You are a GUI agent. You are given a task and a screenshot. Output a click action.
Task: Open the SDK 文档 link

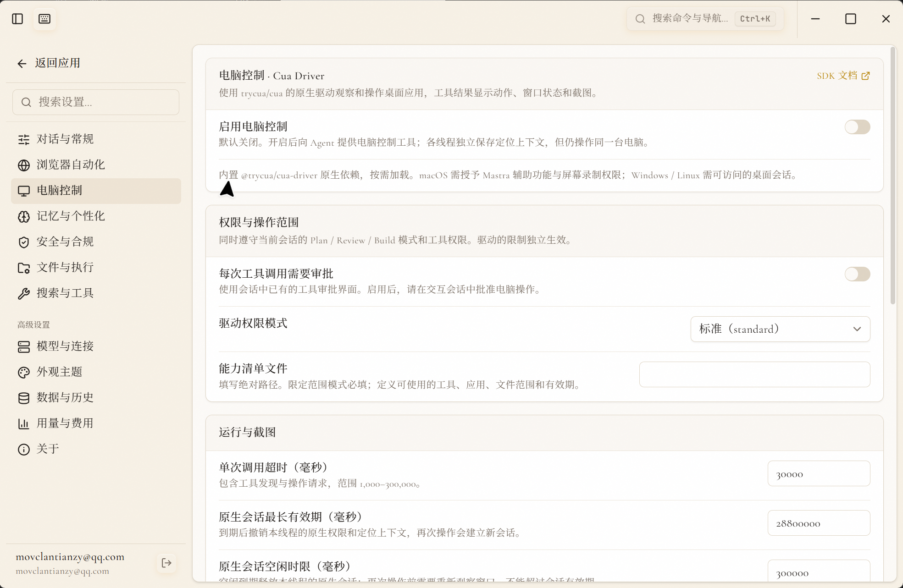click(x=843, y=76)
